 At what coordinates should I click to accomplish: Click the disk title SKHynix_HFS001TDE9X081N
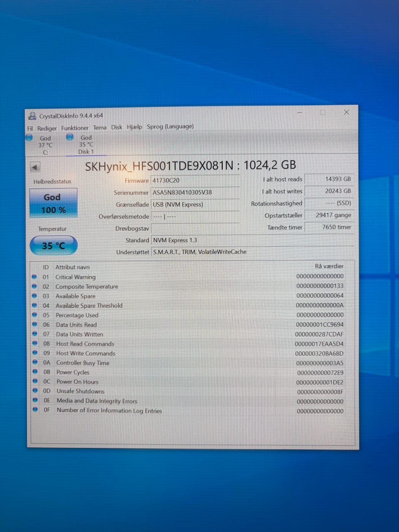pos(159,166)
